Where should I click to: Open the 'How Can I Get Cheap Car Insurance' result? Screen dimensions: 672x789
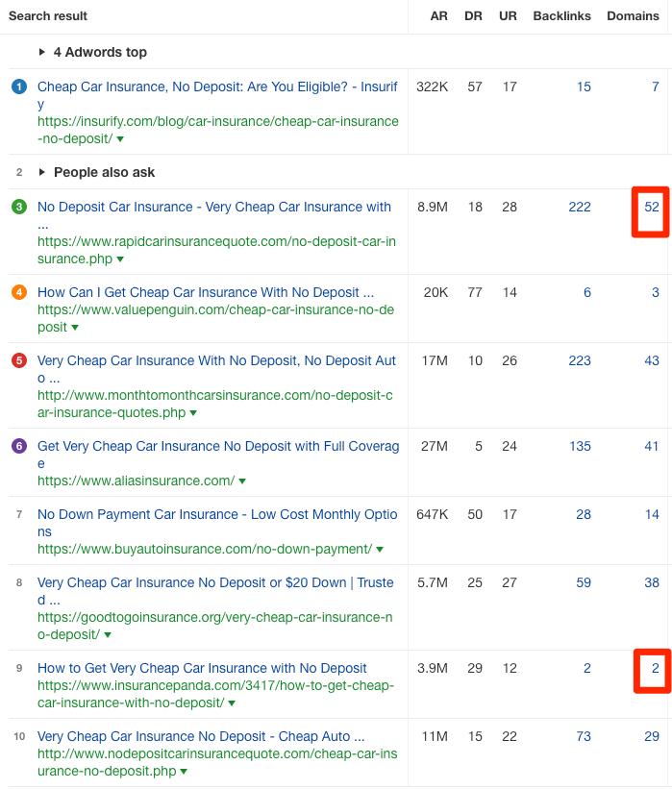point(206,293)
